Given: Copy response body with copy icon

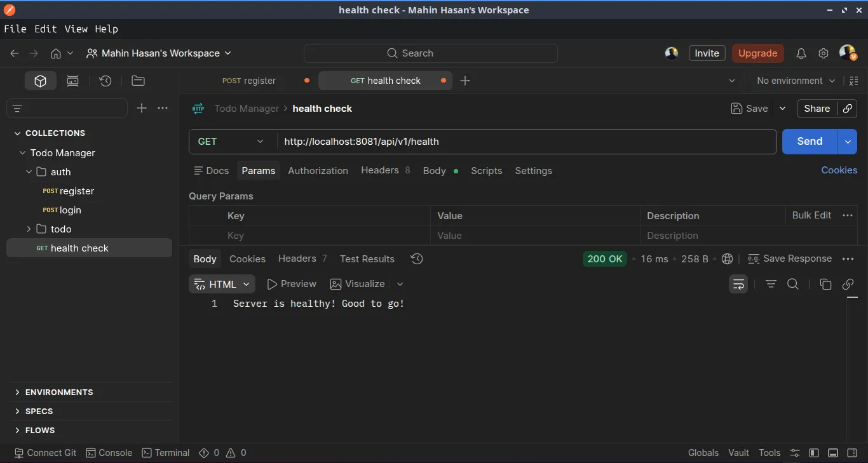Looking at the screenshot, I should (825, 284).
